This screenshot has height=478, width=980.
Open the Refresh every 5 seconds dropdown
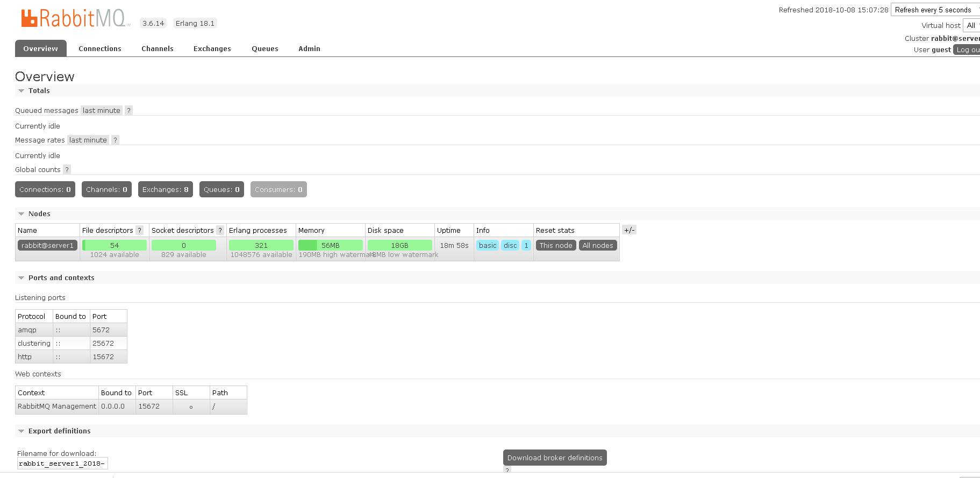click(x=935, y=10)
